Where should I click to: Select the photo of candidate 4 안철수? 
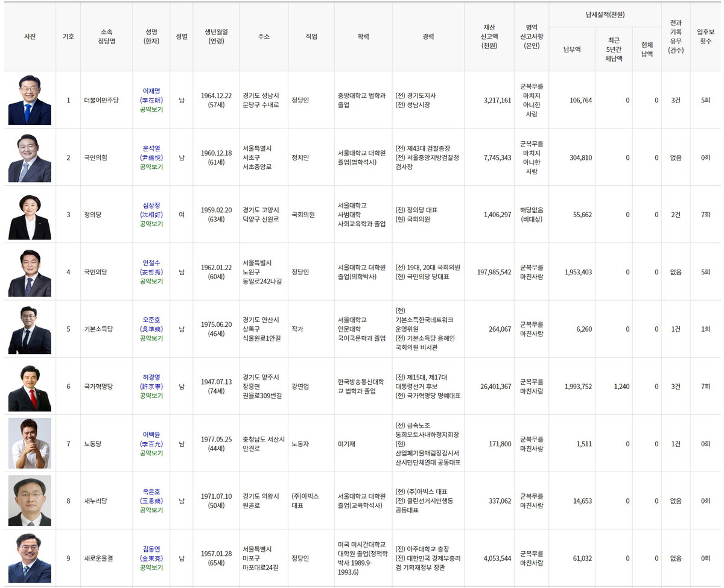30,271
